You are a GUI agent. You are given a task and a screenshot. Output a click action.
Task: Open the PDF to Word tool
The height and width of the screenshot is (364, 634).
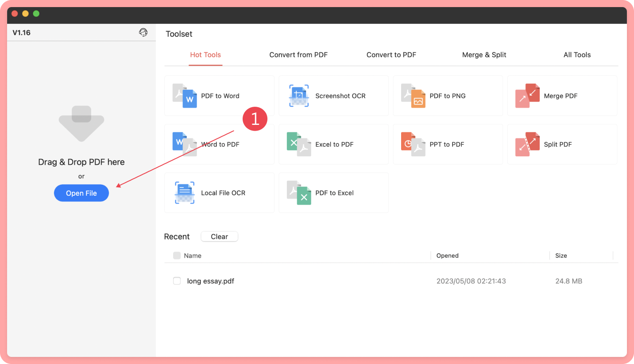click(x=219, y=96)
